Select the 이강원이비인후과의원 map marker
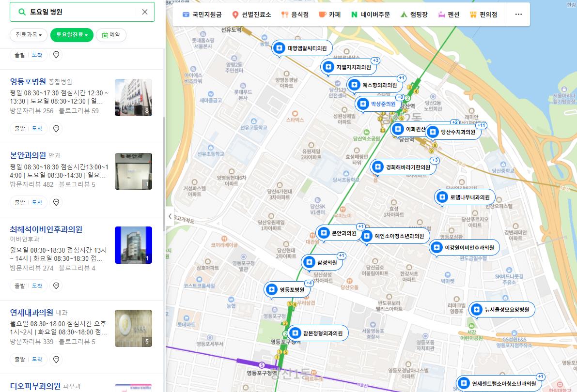Viewport: 577px width, 392px height. [465, 248]
